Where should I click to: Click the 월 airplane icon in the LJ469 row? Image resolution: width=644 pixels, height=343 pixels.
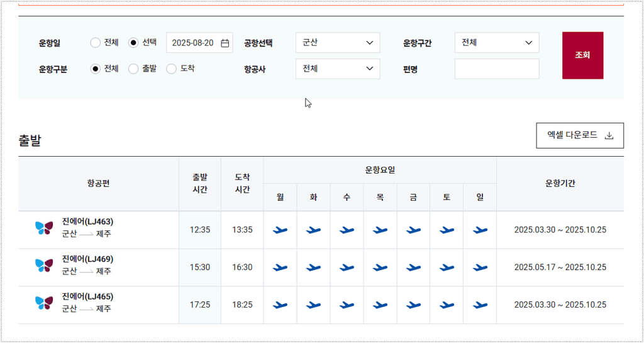(280, 267)
